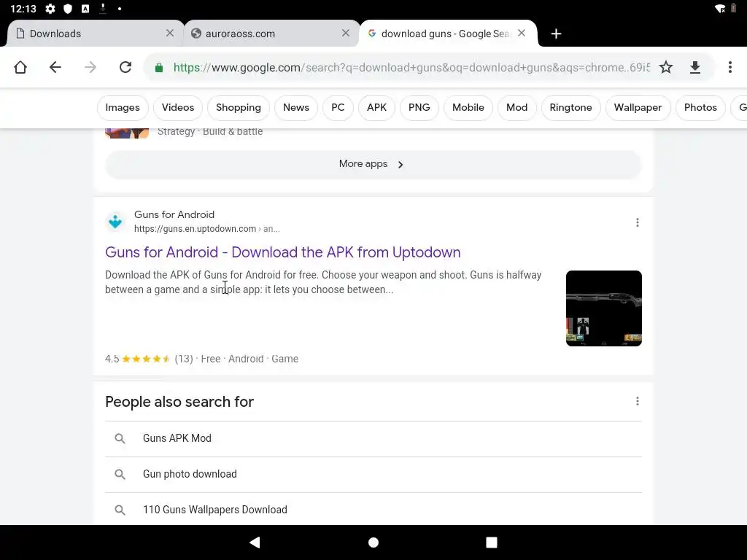747x560 pixels.
Task: Navigate forward in browser history
Action: pos(90,67)
